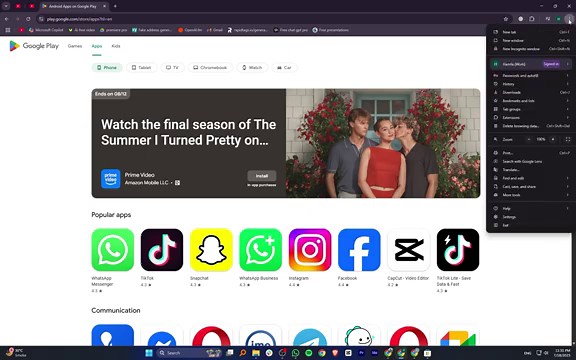Open the CapCut Video Editor app icon
The image size is (576, 360).
(x=408, y=250)
